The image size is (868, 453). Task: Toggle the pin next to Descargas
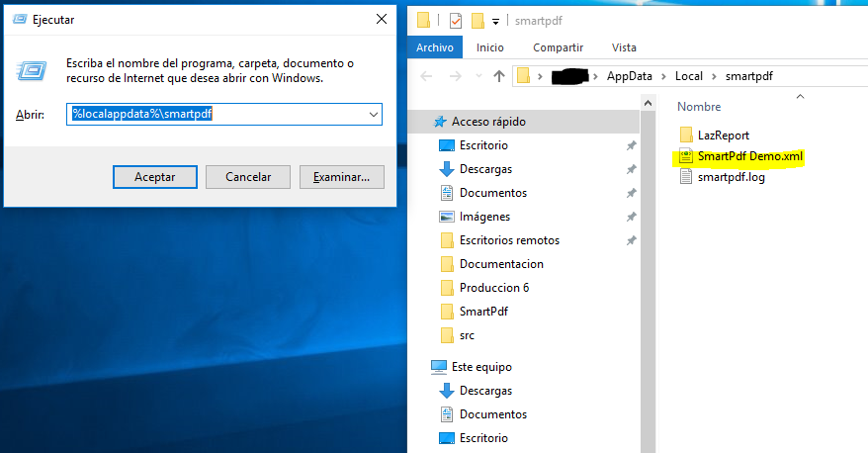(x=631, y=170)
